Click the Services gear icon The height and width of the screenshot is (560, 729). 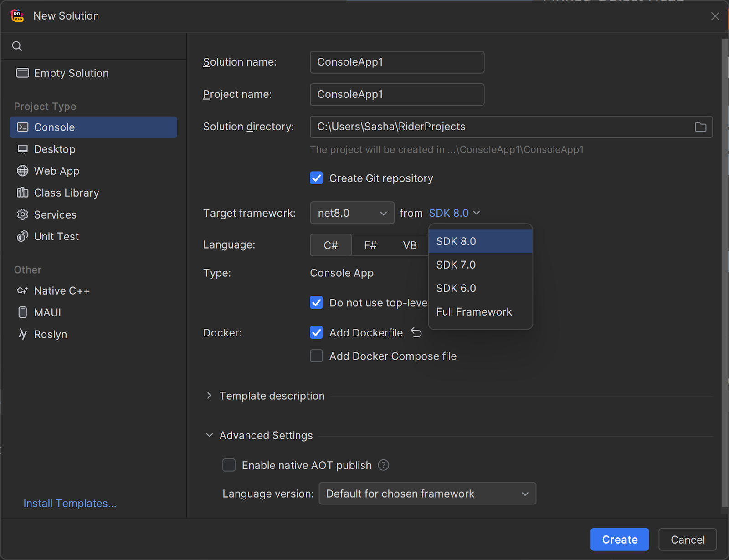[22, 214]
